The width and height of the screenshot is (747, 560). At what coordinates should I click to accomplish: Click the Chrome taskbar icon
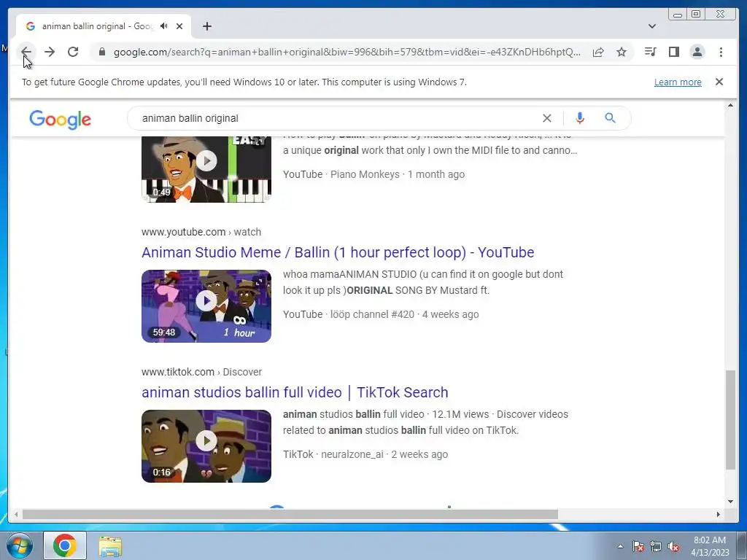[65, 545]
